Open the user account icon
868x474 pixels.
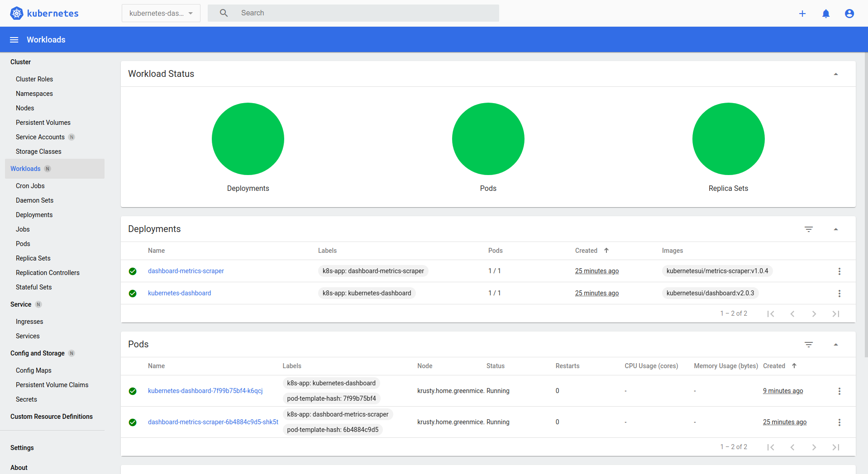click(849, 14)
